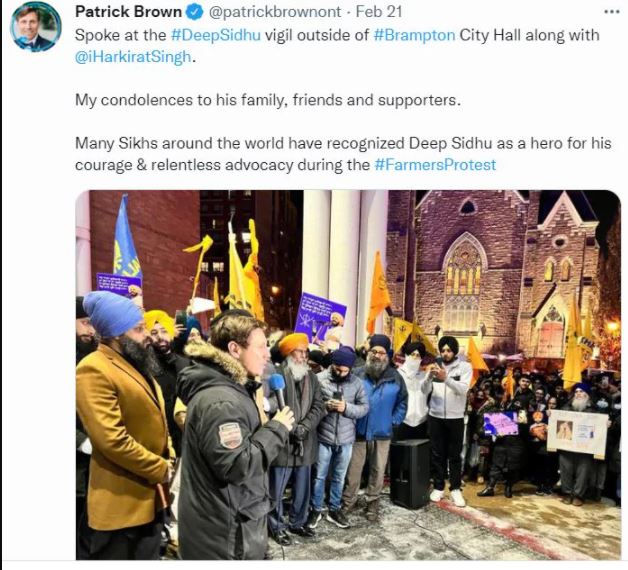Click the blue verified badge icon
The width and height of the screenshot is (628, 570).
(x=195, y=12)
